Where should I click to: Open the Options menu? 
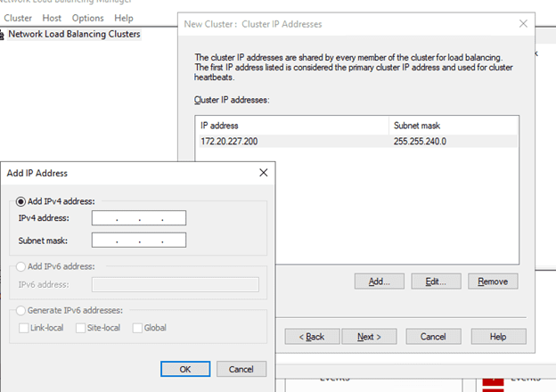87,18
